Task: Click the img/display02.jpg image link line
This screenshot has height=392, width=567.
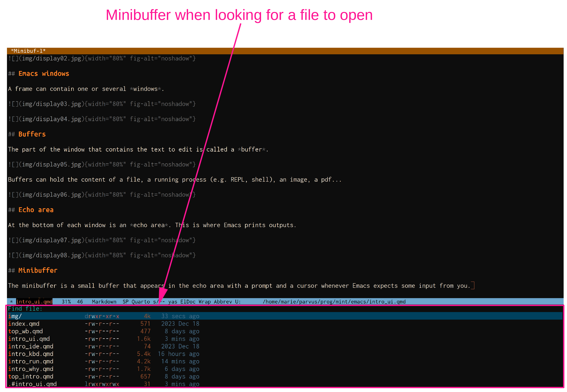Action: [x=102, y=58]
